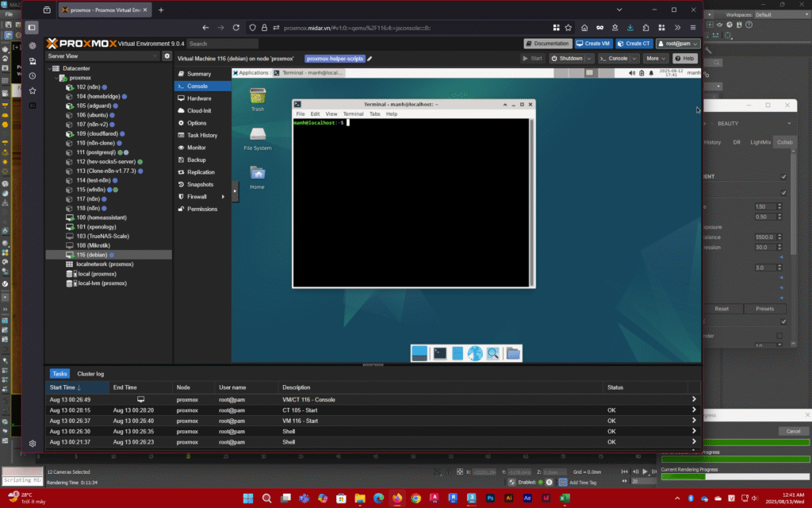The width and height of the screenshot is (812, 508).
Task: Open the File System desktop icon
Action: 258,135
